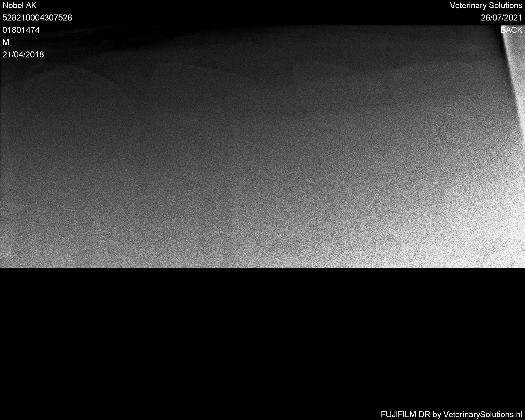Click the ID text 01801474
The image size is (525, 420).
click(21, 30)
